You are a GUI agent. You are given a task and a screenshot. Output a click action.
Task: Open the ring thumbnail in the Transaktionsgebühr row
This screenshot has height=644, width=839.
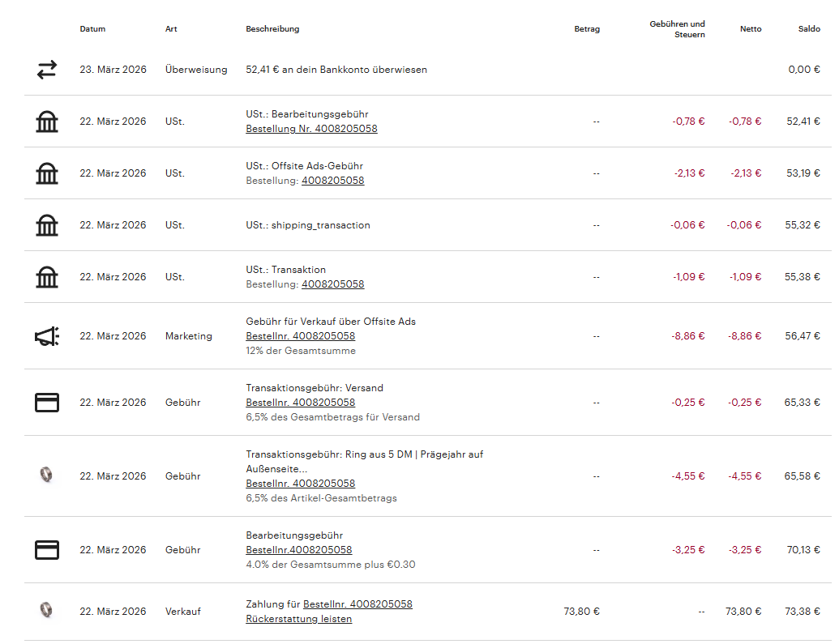click(47, 476)
